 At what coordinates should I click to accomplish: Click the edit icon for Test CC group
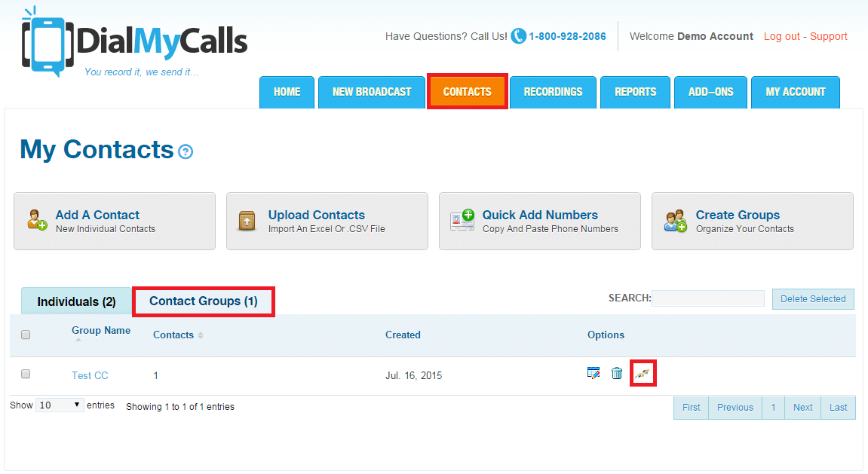(593, 373)
